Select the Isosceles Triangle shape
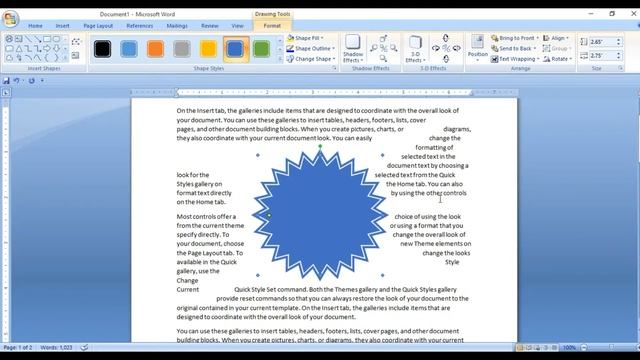 click(x=19, y=49)
